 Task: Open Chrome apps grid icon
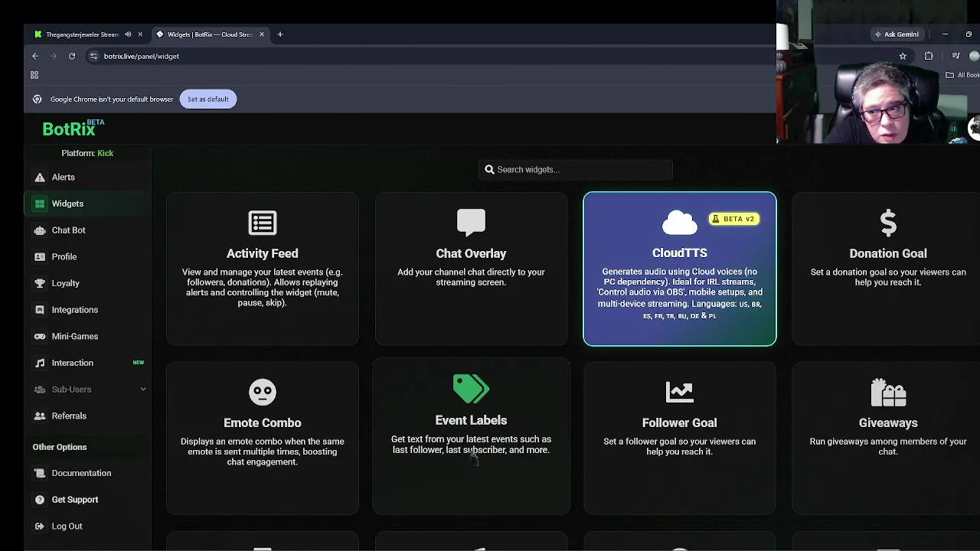click(34, 75)
